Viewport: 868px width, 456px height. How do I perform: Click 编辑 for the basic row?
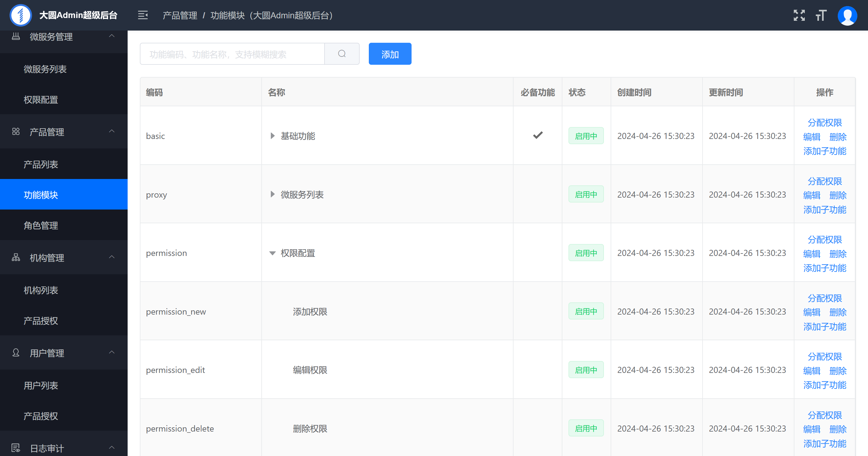812,137
